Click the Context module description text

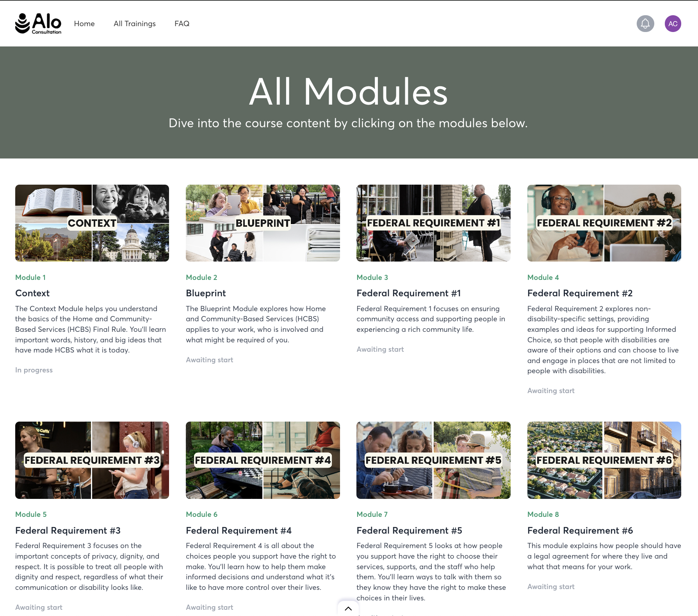pos(91,329)
